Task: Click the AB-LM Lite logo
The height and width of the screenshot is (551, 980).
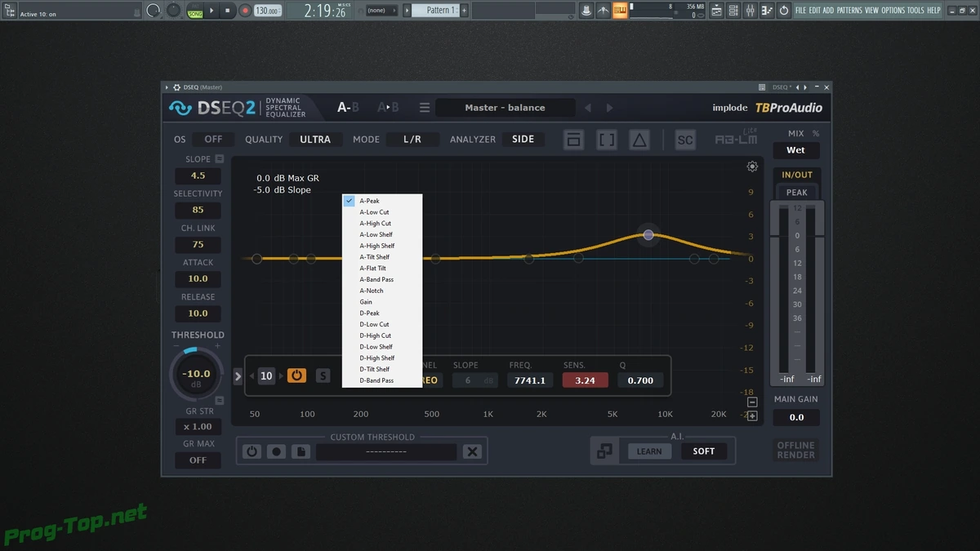Action: 736,138
